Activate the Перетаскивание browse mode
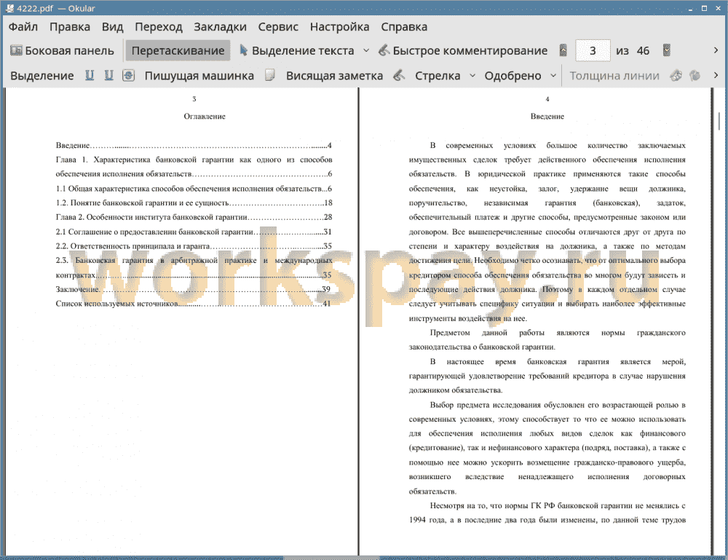Screen dimensions: 728x560 pyautogui.click(x=178, y=51)
